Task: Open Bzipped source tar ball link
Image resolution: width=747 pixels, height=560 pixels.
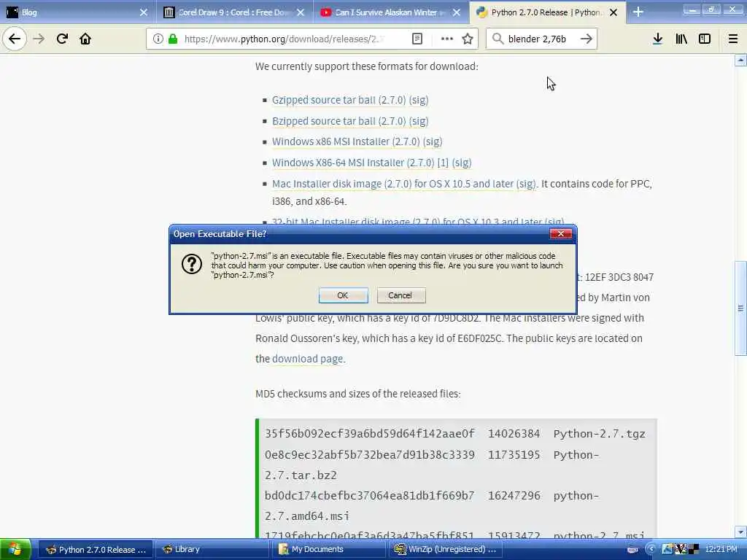Action: pos(338,121)
